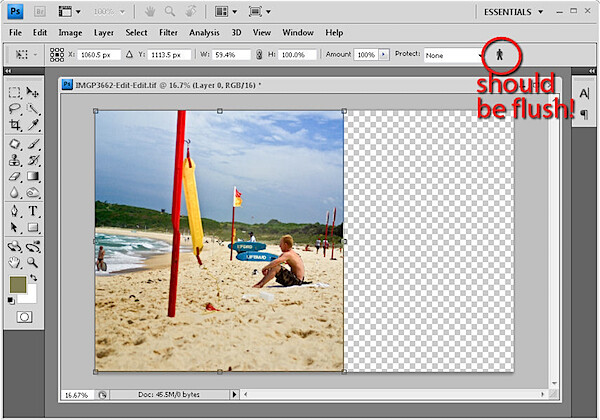Select the Path Selection arrow tool
600x420 pixels.
click(x=15, y=228)
